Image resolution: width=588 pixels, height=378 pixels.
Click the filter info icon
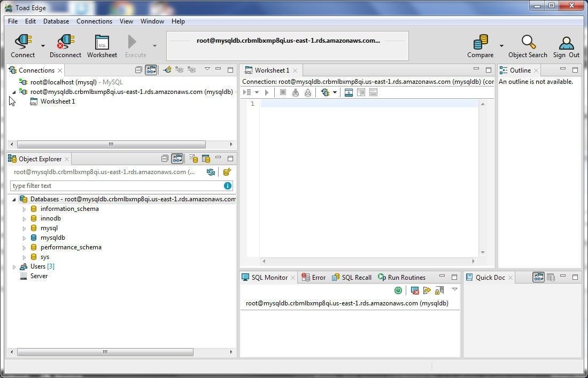[x=228, y=186]
